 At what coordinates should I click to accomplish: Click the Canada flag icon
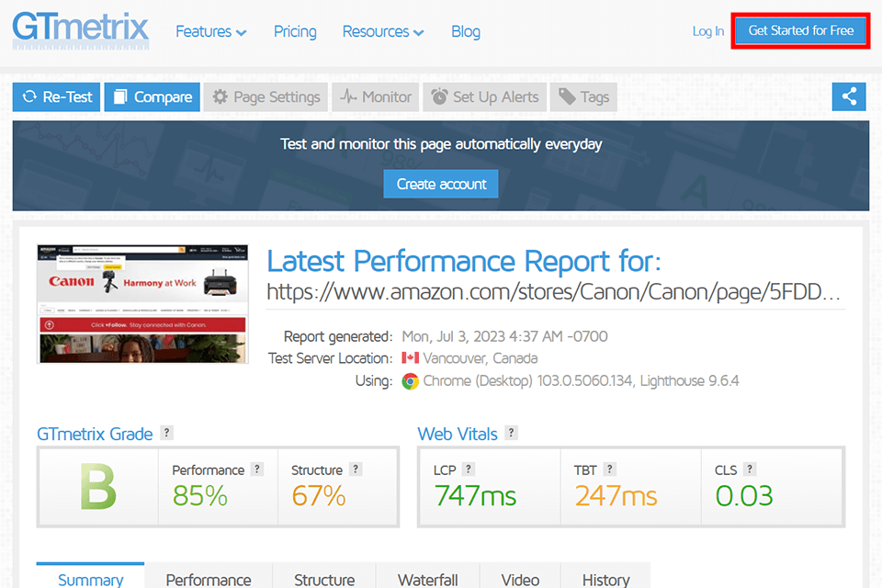tap(410, 358)
